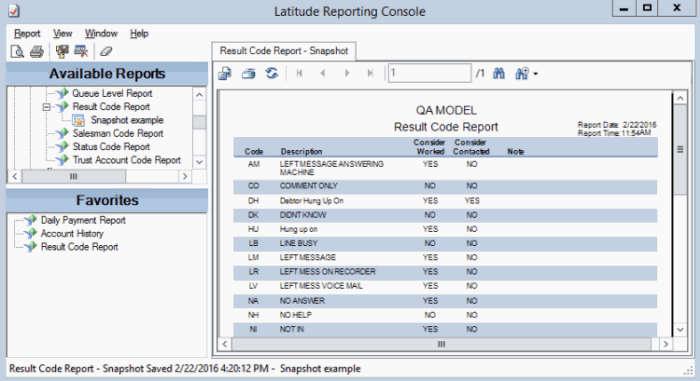Click the report viewer scroll up arrow
Image resolution: width=700 pixels, height=381 pixels.
(x=680, y=98)
